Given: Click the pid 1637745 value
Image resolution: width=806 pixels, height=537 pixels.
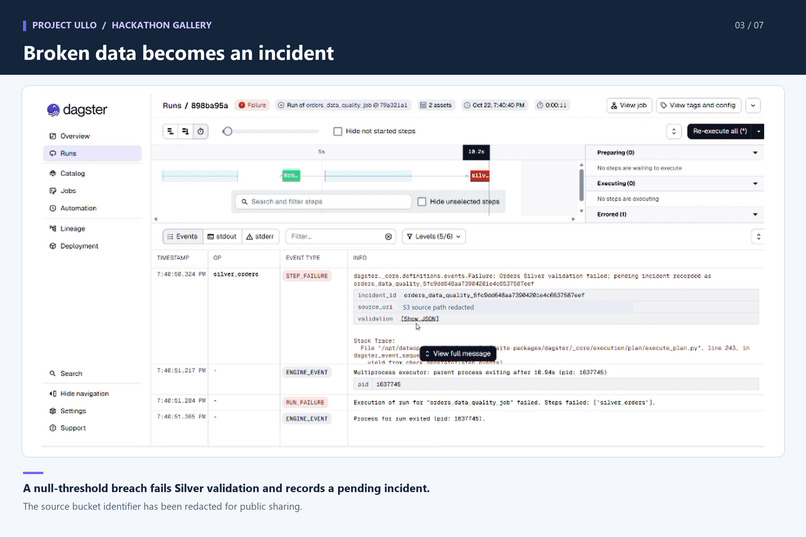Looking at the screenshot, I should coord(388,384).
